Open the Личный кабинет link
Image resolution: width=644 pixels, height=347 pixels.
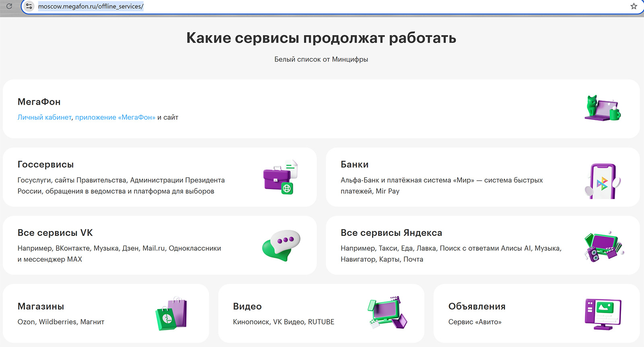44,118
